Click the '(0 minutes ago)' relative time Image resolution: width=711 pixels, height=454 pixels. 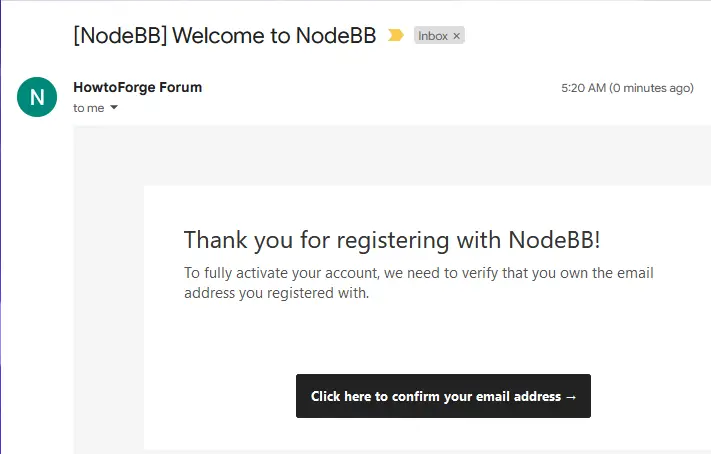pos(652,88)
